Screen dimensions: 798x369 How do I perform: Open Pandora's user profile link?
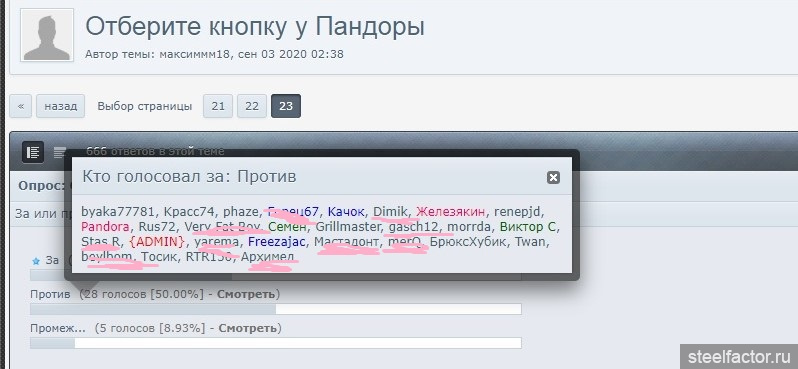coord(105,225)
